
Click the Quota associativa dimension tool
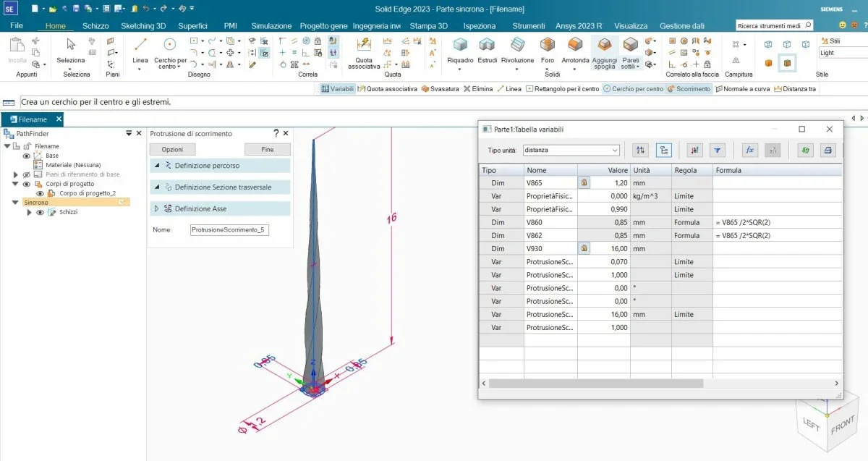pyautogui.click(x=364, y=52)
